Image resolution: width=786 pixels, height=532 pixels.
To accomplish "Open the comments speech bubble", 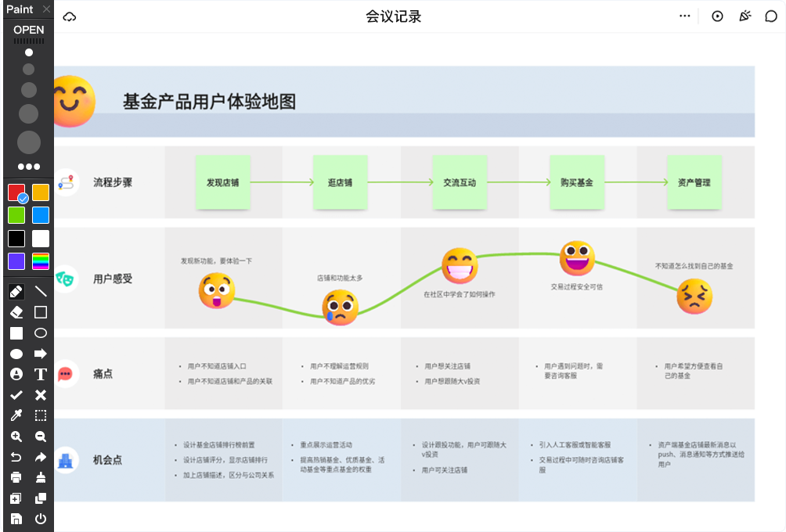I will point(771,16).
